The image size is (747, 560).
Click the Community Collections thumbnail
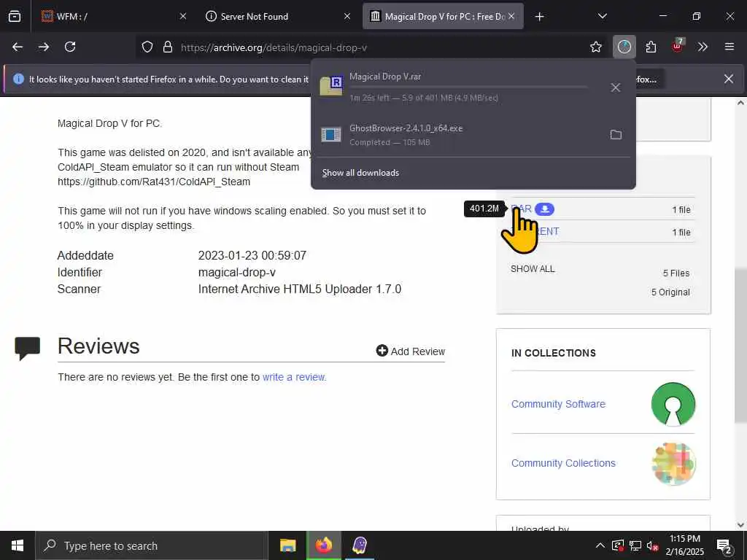pyautogui.click(x=673, y=464)
